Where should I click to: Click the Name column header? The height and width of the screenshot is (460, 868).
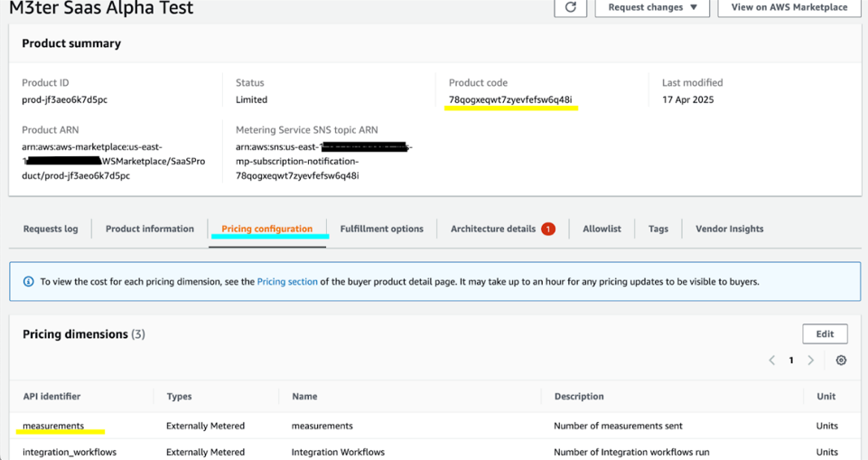coord(304,397)
